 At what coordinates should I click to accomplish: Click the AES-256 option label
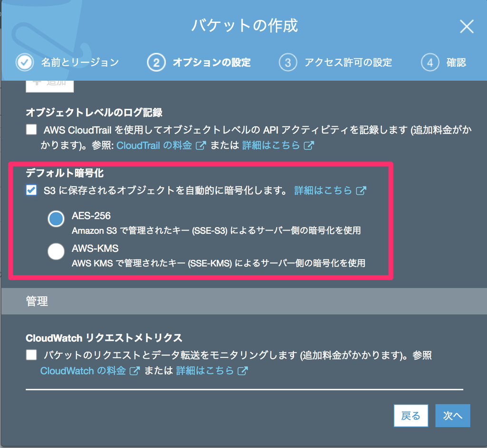click(91, 216)
